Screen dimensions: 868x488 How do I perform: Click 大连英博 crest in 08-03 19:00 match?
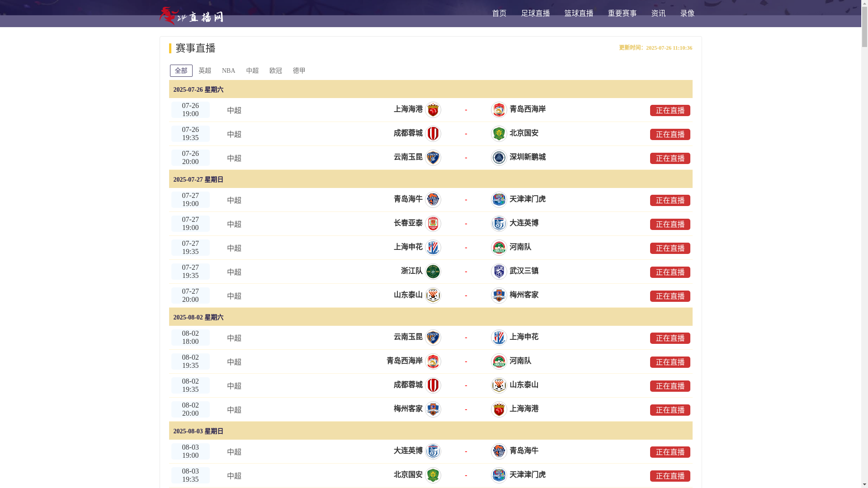433,451
